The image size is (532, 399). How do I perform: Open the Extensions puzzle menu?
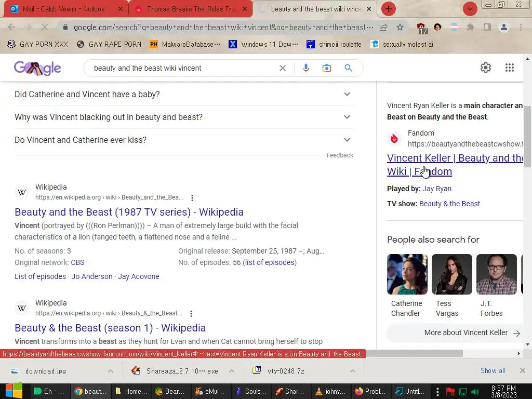point(470,27)
